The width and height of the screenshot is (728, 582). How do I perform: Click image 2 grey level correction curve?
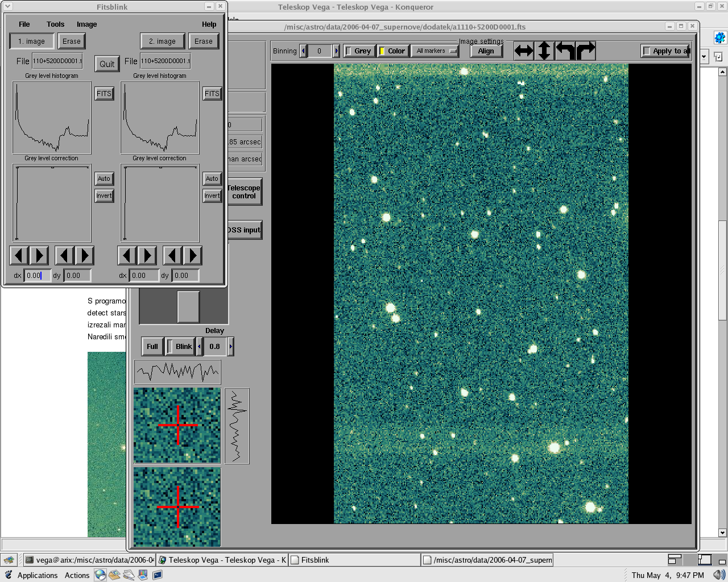(160, 203)
